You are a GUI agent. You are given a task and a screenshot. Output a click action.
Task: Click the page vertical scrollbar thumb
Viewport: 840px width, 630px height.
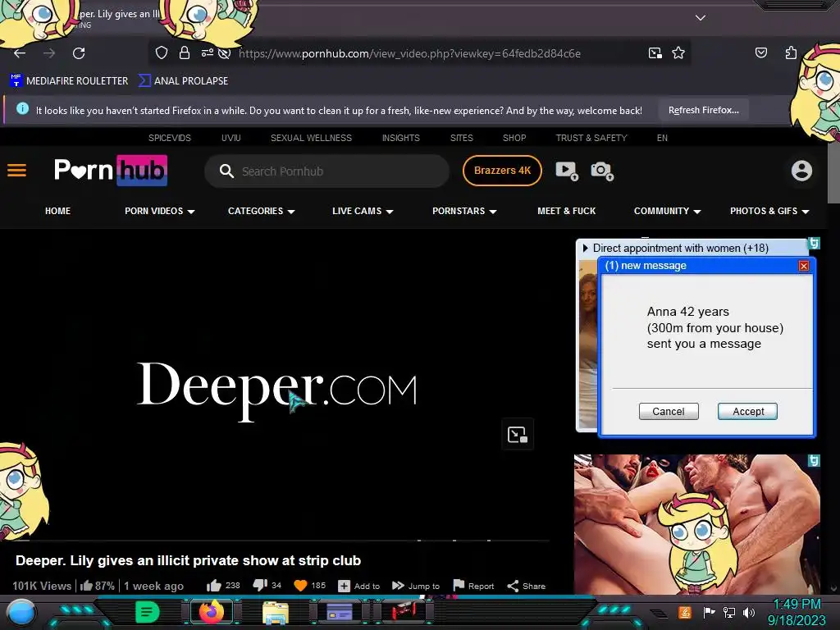tap(833, 174)
